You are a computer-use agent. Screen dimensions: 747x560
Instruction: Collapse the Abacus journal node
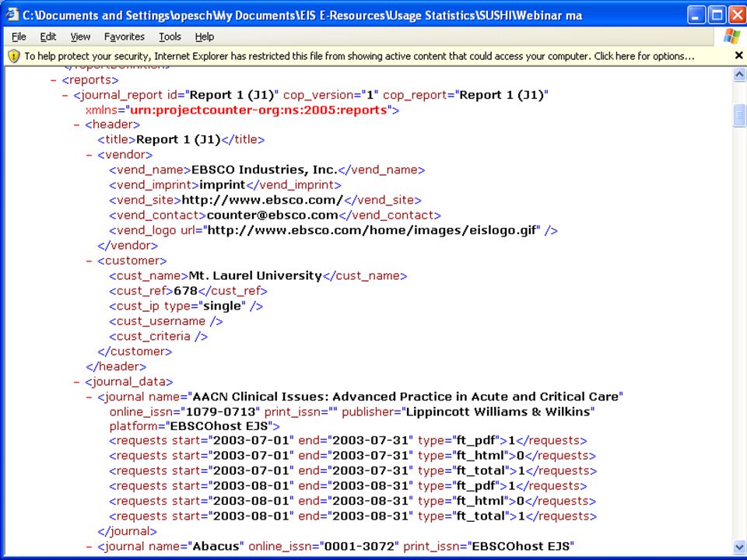[x=89, y=547]
